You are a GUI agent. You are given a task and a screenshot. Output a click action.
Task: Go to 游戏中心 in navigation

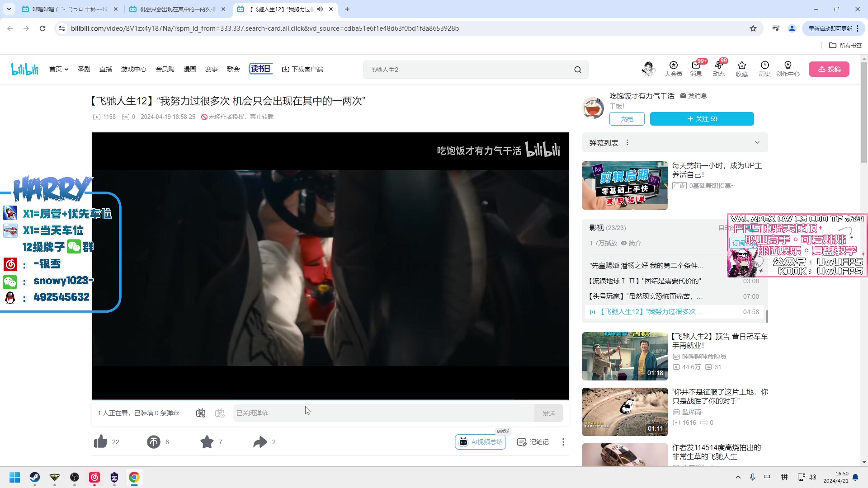tap(134, 69)
